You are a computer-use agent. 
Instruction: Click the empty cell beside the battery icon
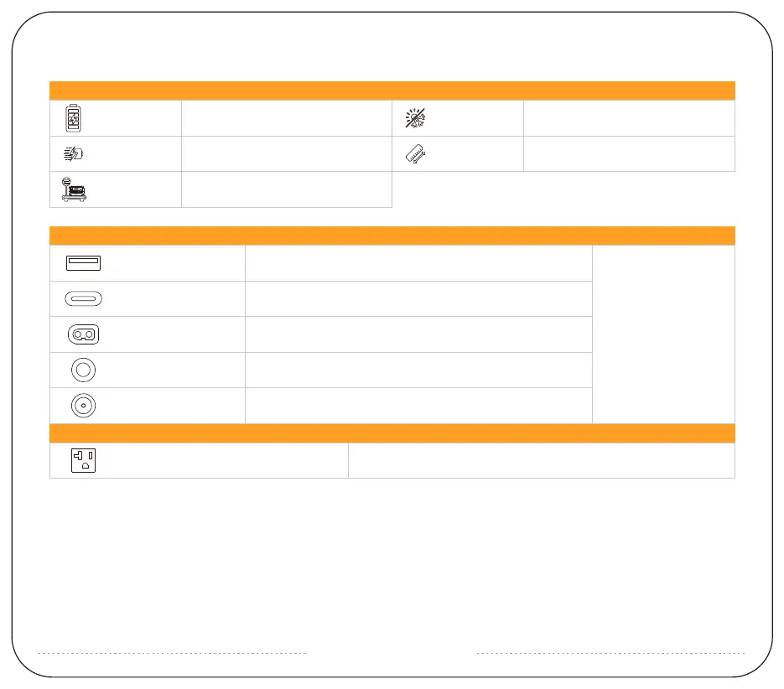[x=286, y=118]
